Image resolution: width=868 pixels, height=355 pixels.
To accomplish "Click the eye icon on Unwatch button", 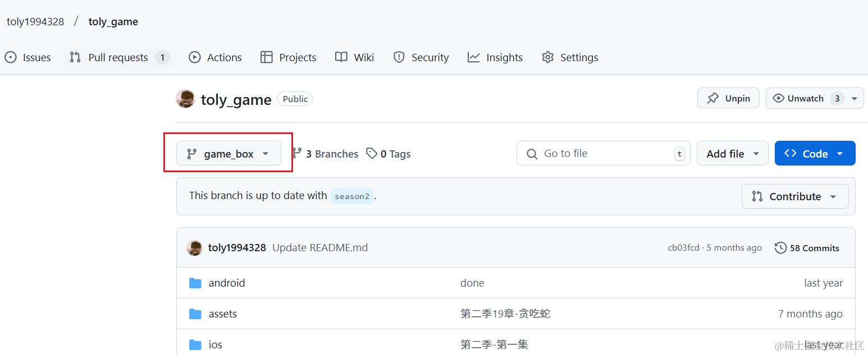I will [x=779, y=98].
